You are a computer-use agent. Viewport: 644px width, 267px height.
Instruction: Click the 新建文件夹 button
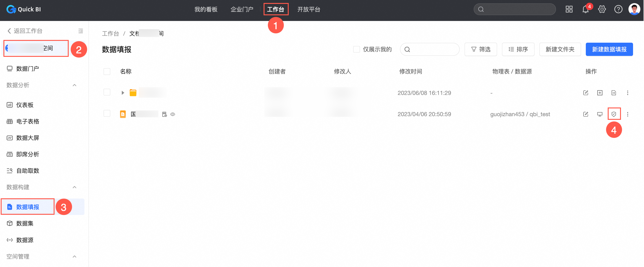click(560, 50)
